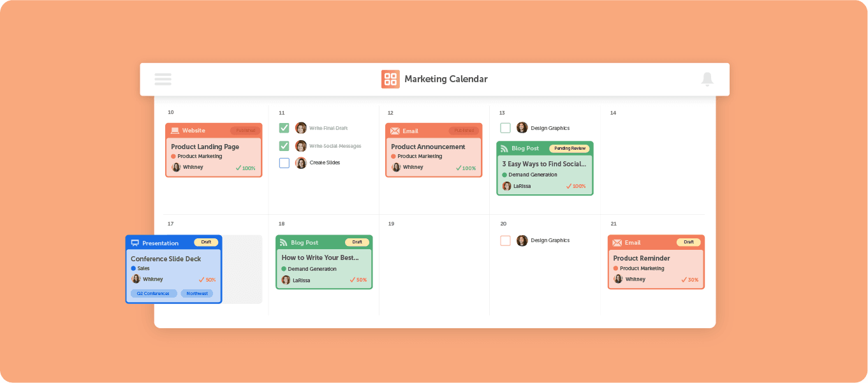The width and height of the screenshot is (868, 383).
Task: Check Design Graphics task on day 13
Action: tap(505, 128)
